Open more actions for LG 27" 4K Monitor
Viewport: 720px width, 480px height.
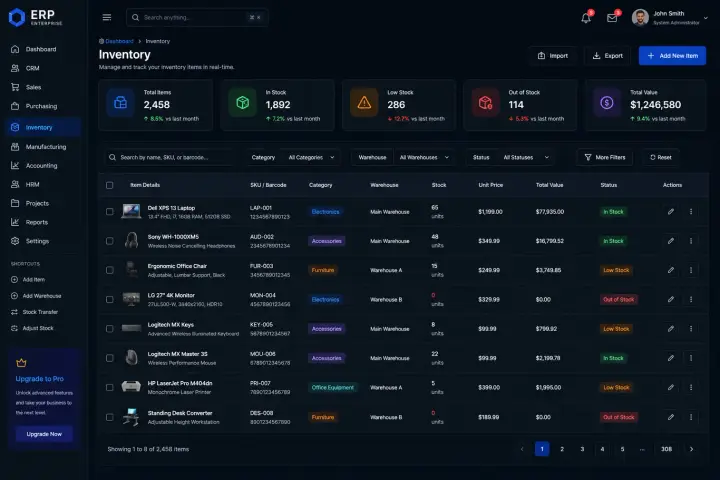tap(691, 299)
